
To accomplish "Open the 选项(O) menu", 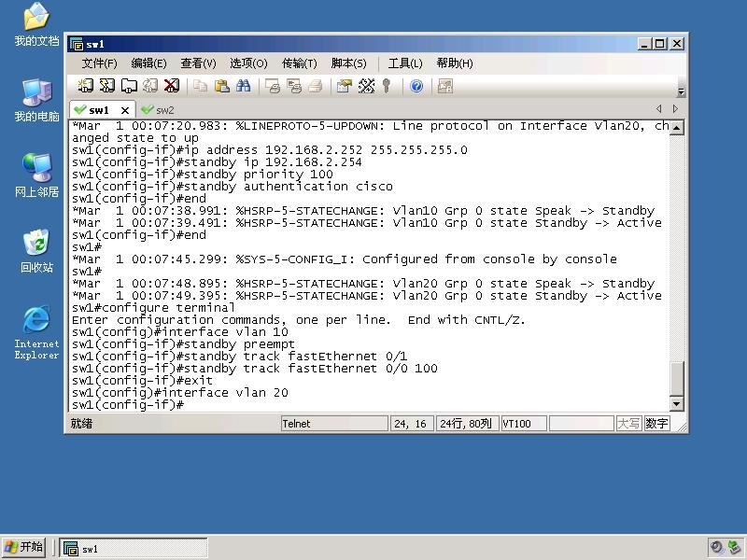I will pos(248,63).
